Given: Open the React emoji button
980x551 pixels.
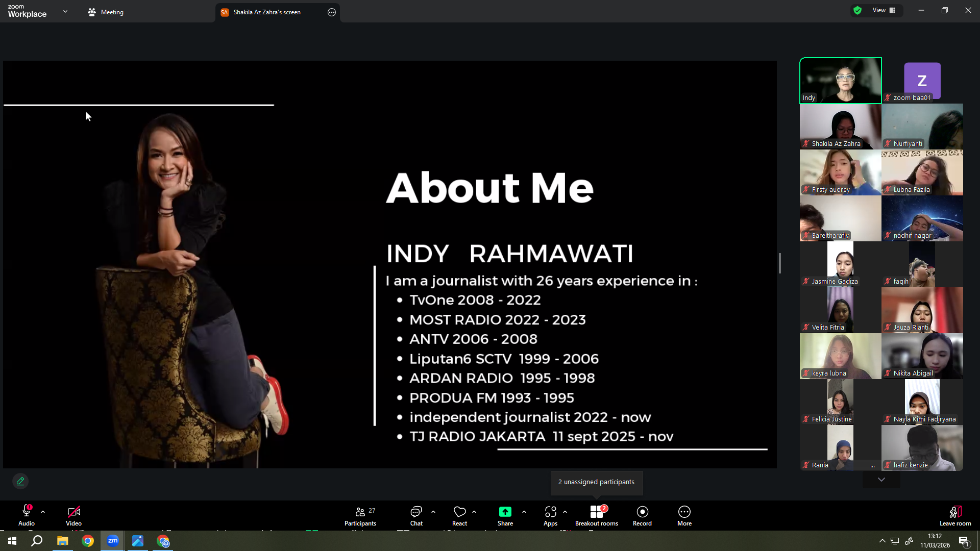Looking at the screenshot, I should [459, 515].
